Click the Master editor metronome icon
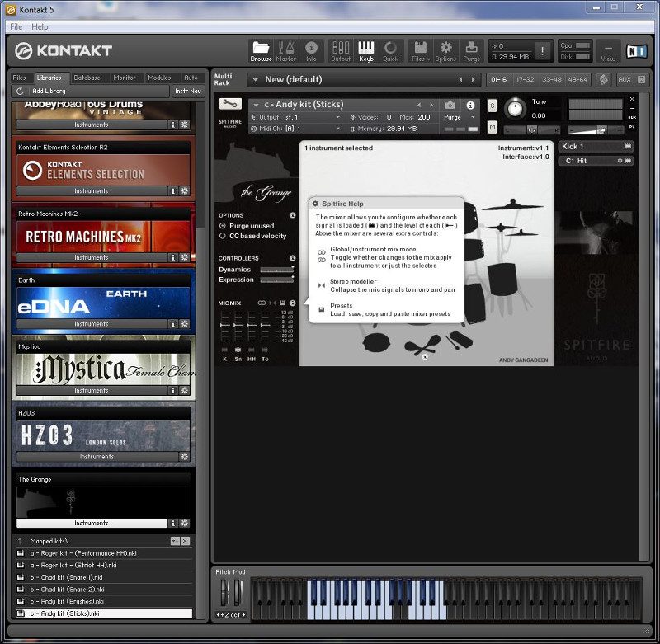Image resolution: width=660 pixels, height=644 pixels. click(x=285, y=51)
